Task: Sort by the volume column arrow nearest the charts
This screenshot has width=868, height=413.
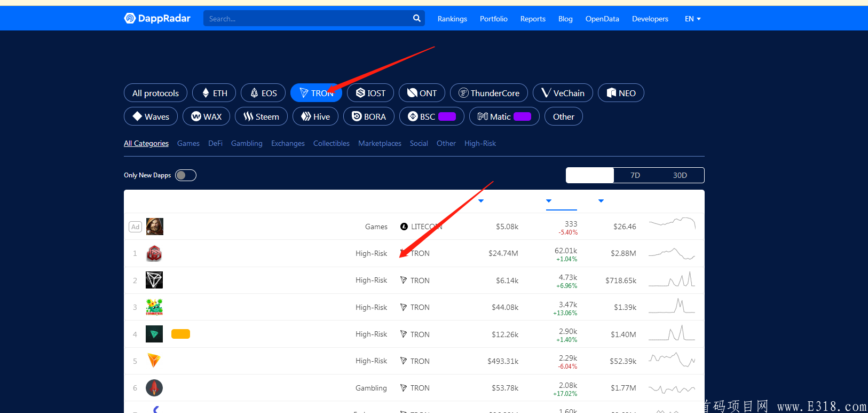Action: tap(601, 201)
